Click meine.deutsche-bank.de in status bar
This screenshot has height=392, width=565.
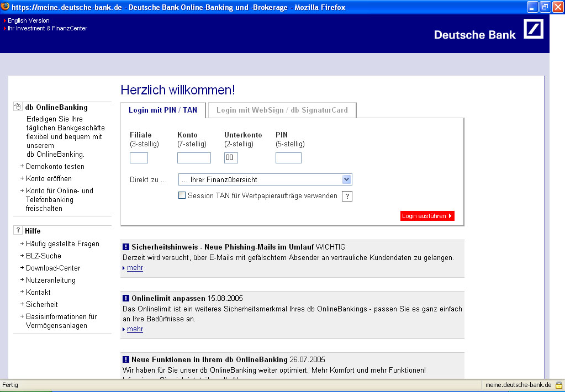(518, 385)
